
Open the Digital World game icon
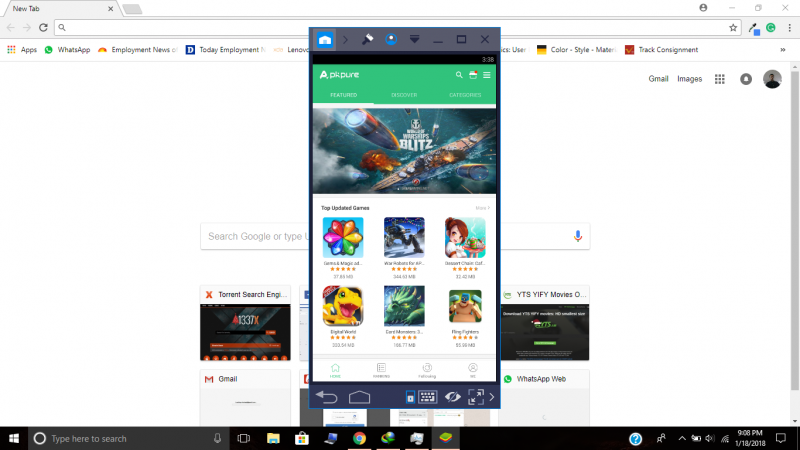(343, 306)
